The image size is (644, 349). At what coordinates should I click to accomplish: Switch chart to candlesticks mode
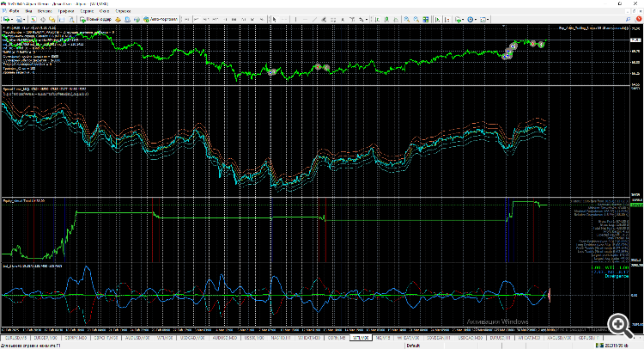(x=386, y=19)
